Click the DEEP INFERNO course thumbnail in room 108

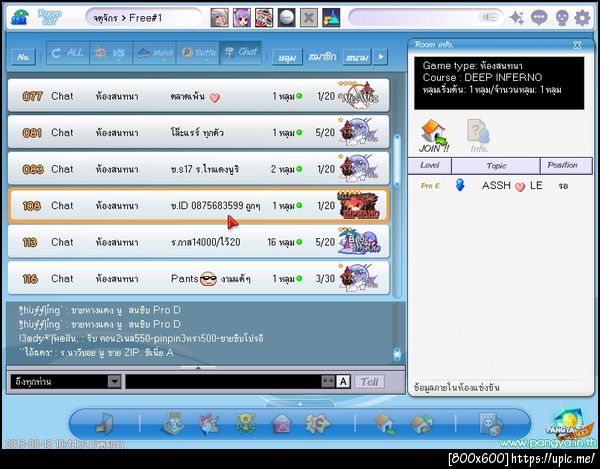[x=359, y=205]
